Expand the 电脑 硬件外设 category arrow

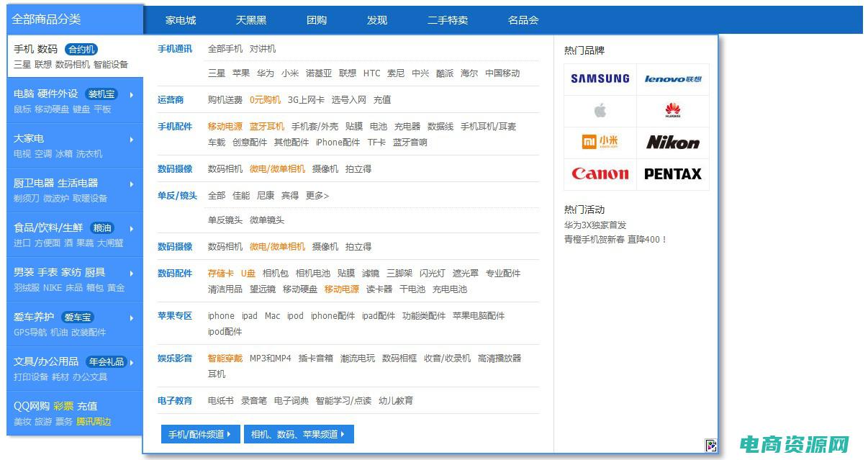[x=132, y=94]
